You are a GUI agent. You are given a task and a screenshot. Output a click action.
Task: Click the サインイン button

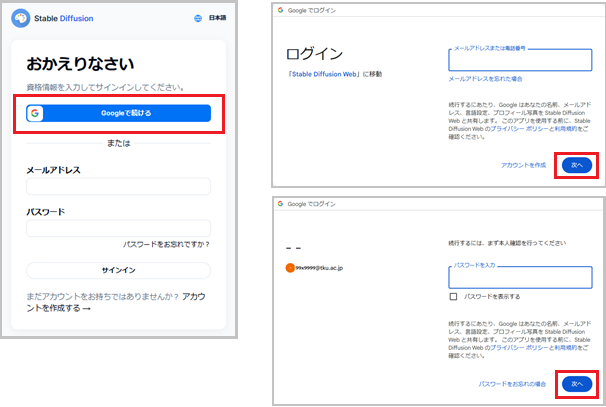[x=119, y=270]
